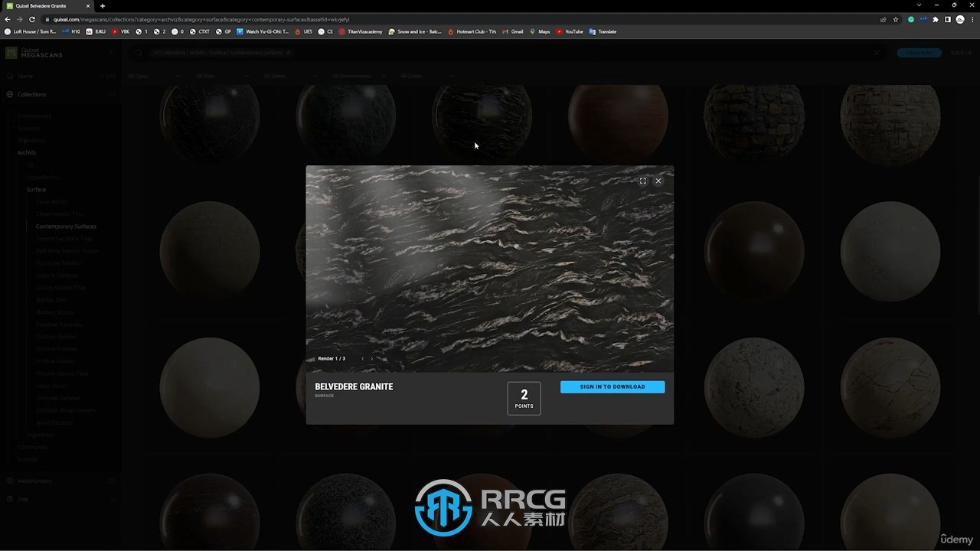Open the Chrome profile avatar
980x551 pixels.
pos(960,19)
